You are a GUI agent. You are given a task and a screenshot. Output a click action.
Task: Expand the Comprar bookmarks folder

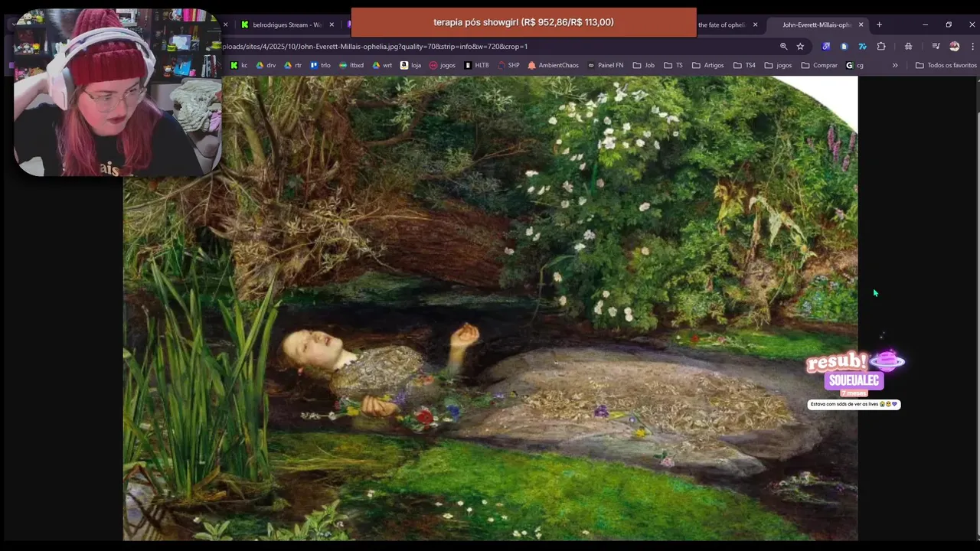pyautogui.click(x=819, y=65)
